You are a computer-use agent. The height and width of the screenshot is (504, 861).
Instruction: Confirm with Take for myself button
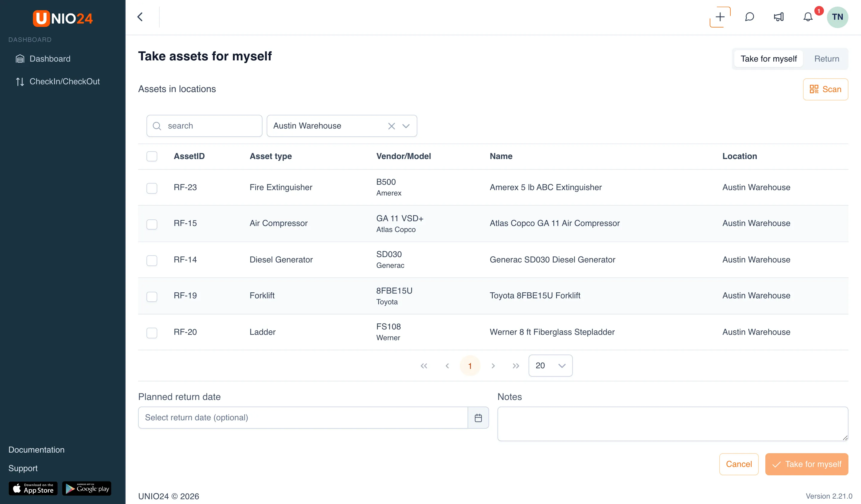pyautogui.click(x=807, y=464)
